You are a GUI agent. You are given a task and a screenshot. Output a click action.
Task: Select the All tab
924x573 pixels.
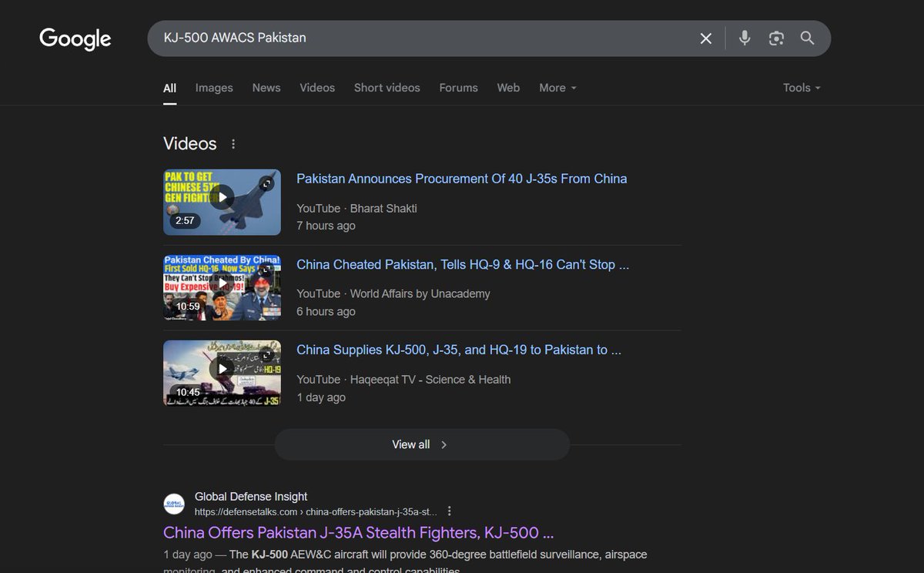tap(169, 88)
